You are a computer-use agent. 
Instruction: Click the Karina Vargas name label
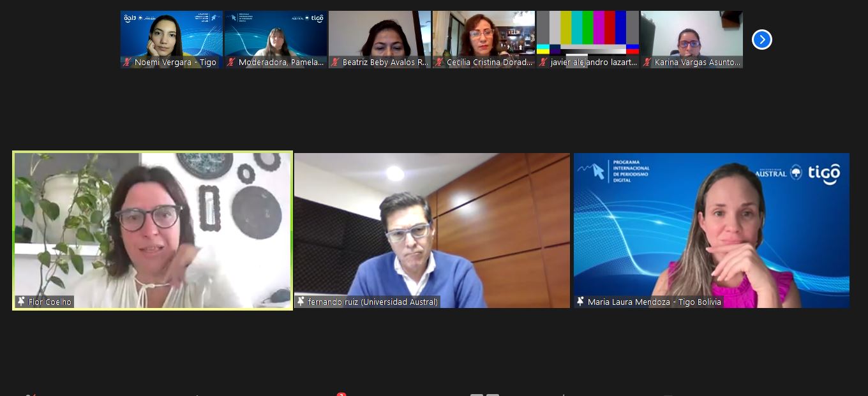(x=698, y=62)
